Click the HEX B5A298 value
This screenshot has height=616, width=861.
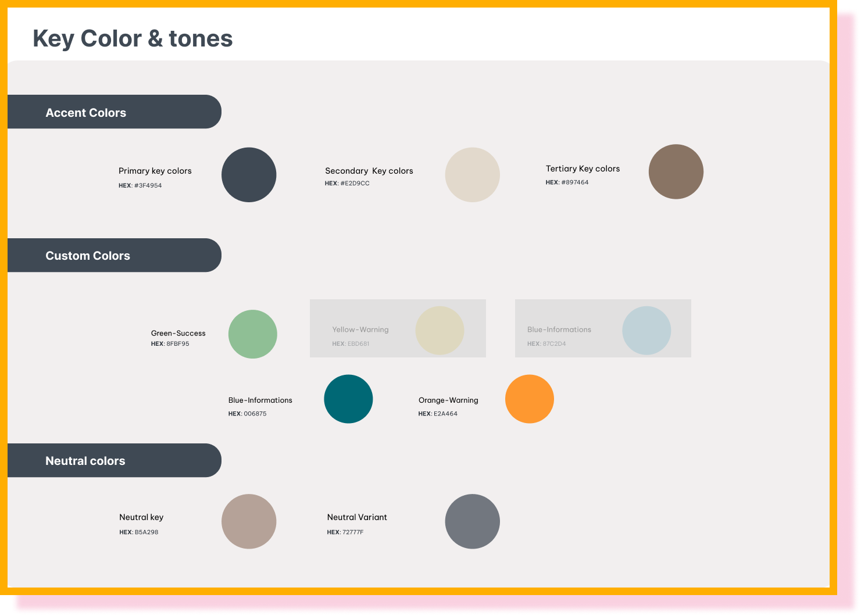point(139,532)
